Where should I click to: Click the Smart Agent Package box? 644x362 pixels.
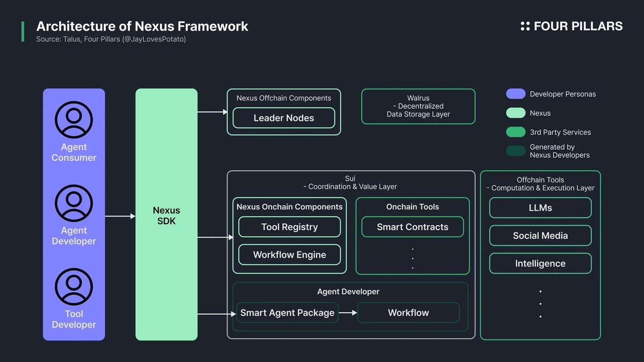tap(287, 313)
